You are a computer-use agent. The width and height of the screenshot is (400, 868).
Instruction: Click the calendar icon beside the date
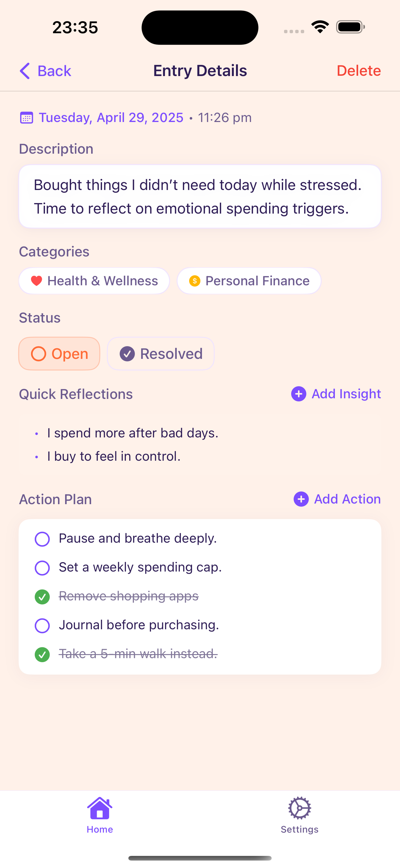tap(26, 117)
